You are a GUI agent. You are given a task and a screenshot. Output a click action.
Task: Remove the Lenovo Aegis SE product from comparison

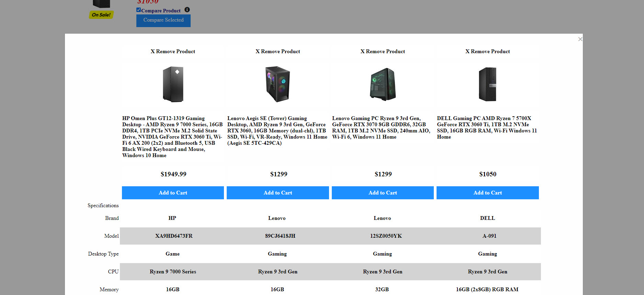click(278, 51)
